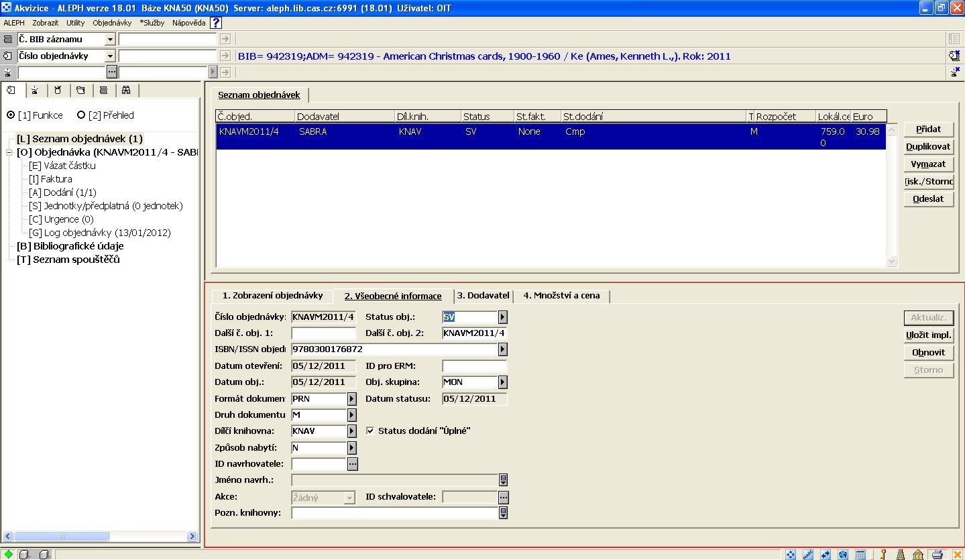
Task: Click the left panel horizontal scrollbar
Action: click(101, 537)
